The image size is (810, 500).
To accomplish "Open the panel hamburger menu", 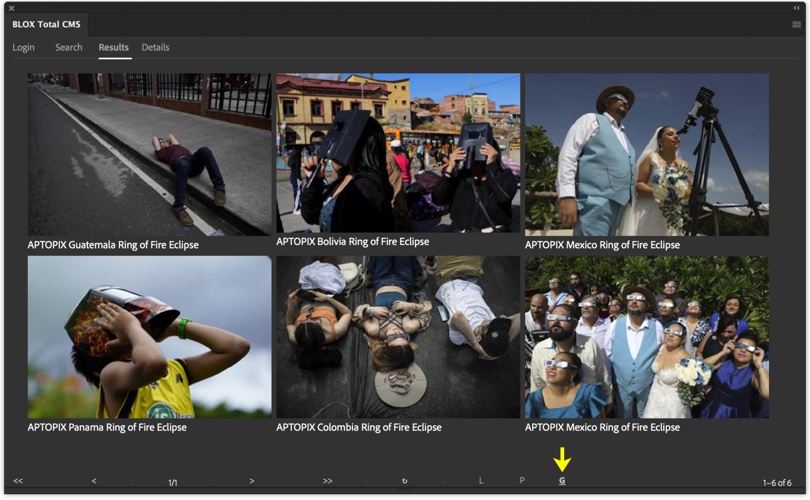I will (x=797, y=25).
